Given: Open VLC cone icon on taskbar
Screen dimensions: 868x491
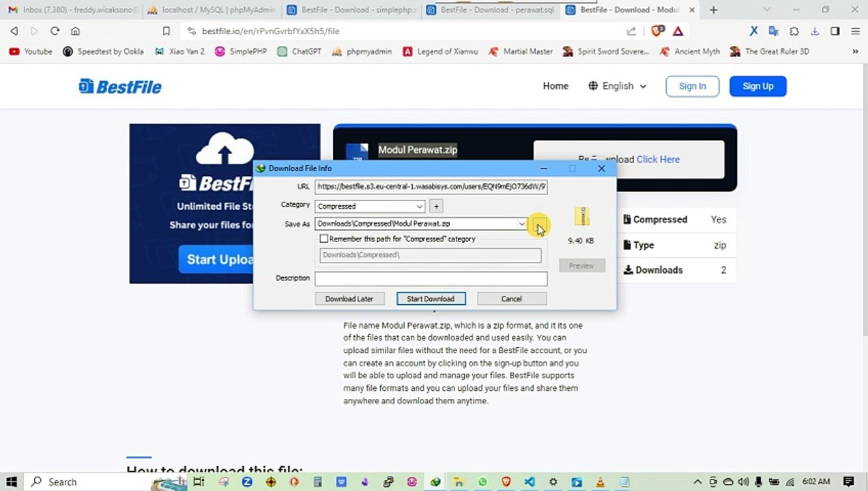Looking at the screenshot, I should [x=601, y=481].
